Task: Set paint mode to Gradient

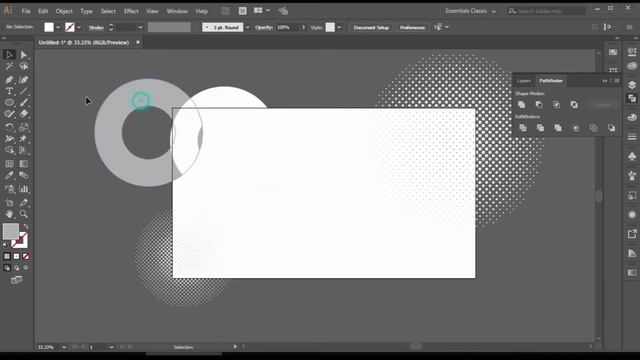Action: coord(16,256)
